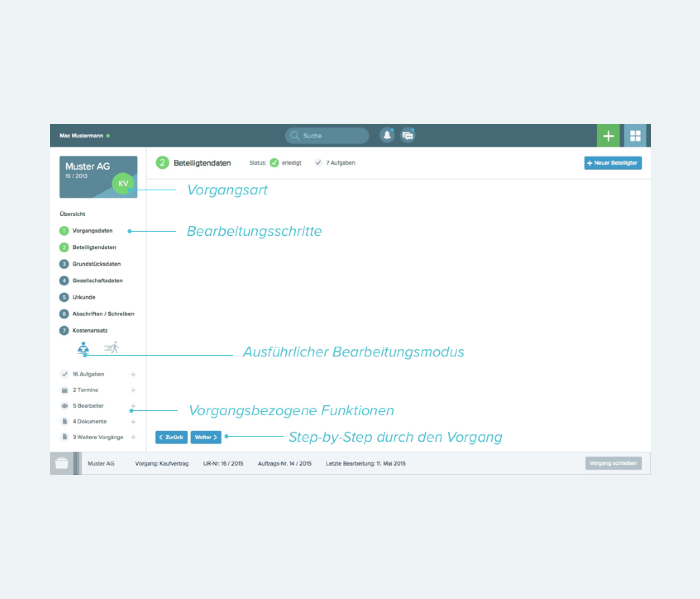Click Vorgang: Kaufvertrag in footer
The width and height of the screenshot is (700, 599).
point(162,463)
